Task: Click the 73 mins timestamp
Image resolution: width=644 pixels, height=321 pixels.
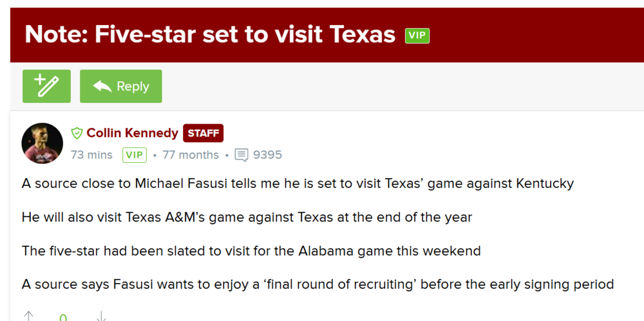Action: click(91, 155)
